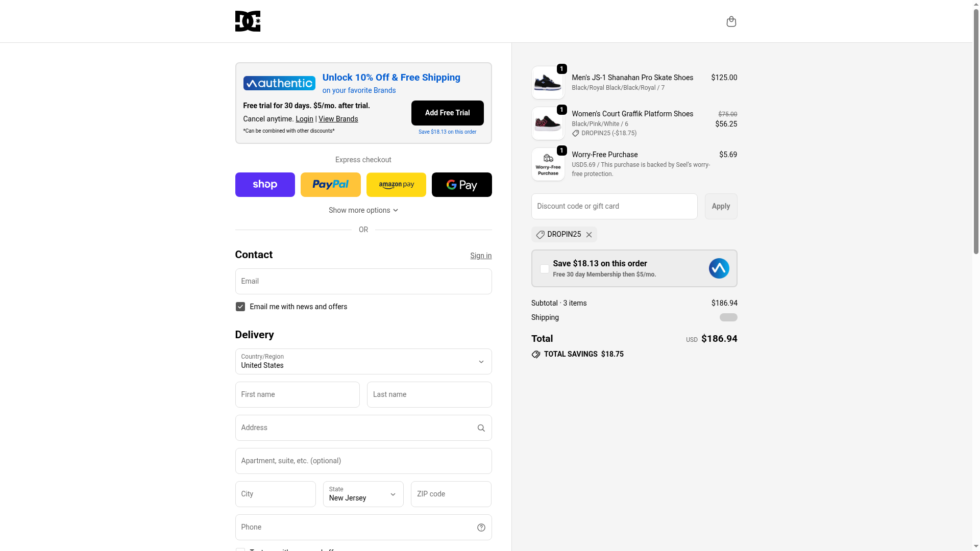Choose Amazon Pay express checkout
Image resolution: width=980 pixels, height=551 pixels.
[x=396, y=185]
